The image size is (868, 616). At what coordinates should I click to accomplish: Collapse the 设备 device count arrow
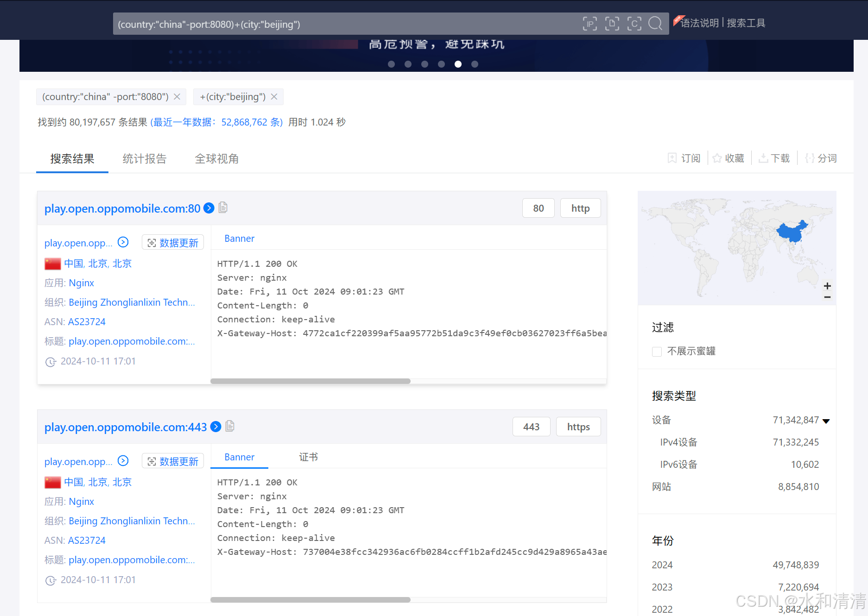coord(826,421)
